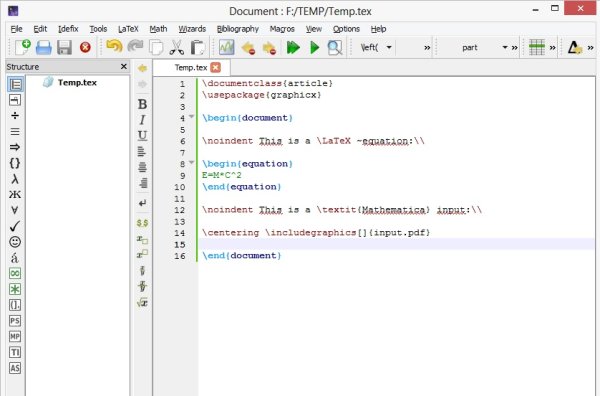Save the document with the floppy icon

[x=64, y=47]
